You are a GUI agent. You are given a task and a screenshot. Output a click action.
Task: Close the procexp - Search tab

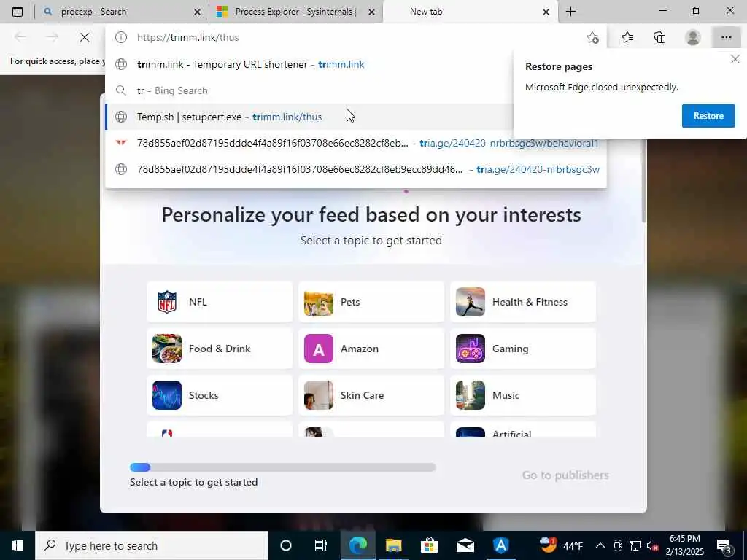pyautogui.click(x=197, y=12)
